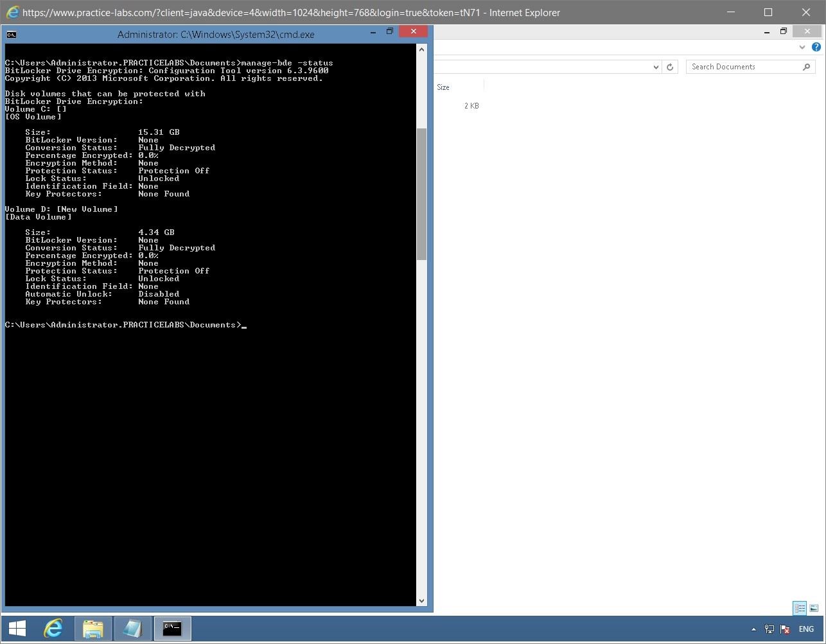Viewport: 826px width, 644px height.
Task: Enable Details view in the status bar
Action: point(799,608)
